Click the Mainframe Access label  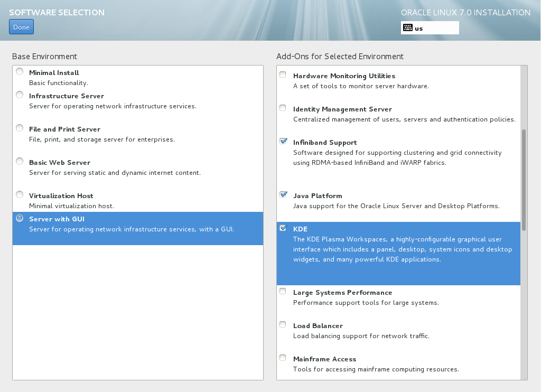tap(325, 359)
